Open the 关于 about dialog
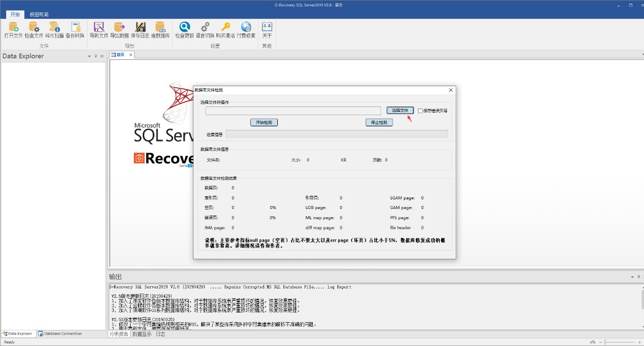Image resolution: width=644 pixels, height=346 pixels. point(267,30)
